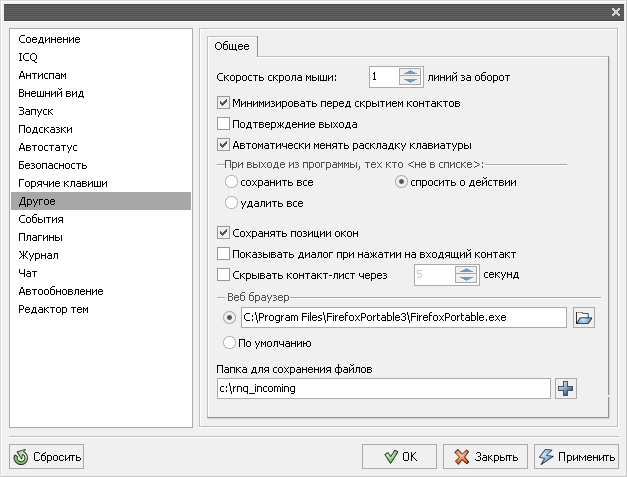
Task: Open 'Антиспам' settings section
Action: pos(101,75)
